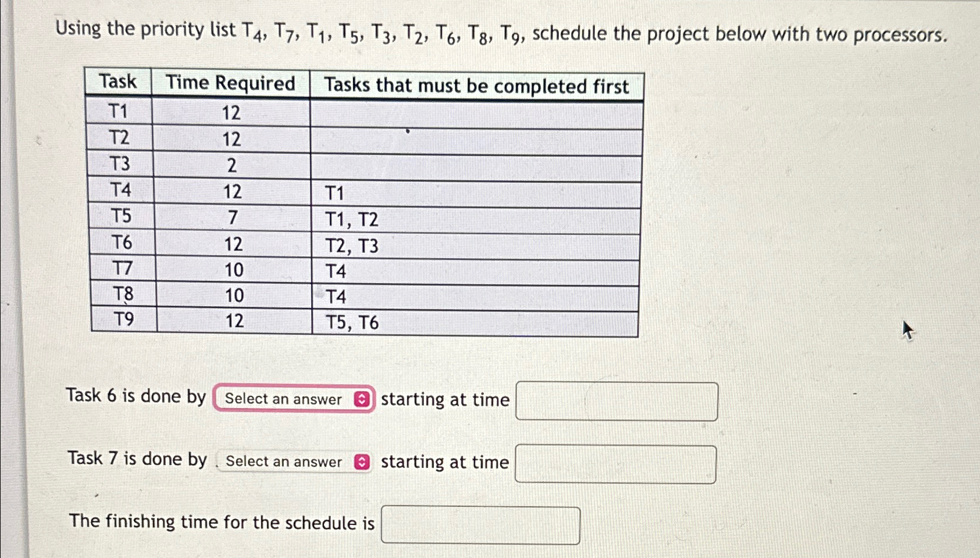Click the up-down stepper icon beside Task 7 dropdown
Viewport: 980px width, 558px height.
tap(362, 462)
